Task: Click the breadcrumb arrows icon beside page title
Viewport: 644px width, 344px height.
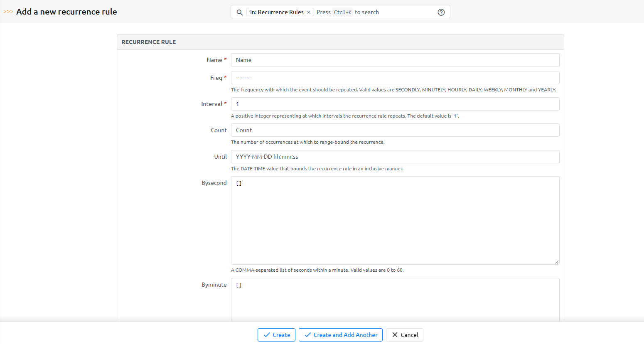Action: pyautogui.click(x=8, y=12)
